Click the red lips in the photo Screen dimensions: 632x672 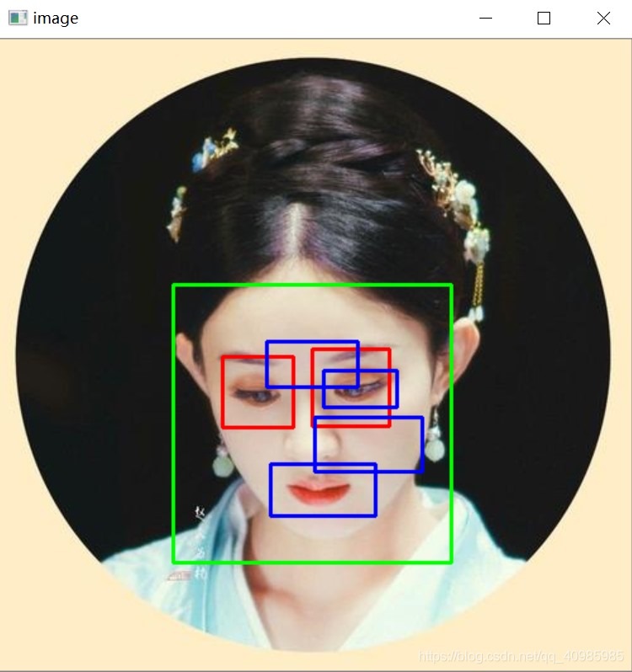pyautogui.click(x=319, y=493)
